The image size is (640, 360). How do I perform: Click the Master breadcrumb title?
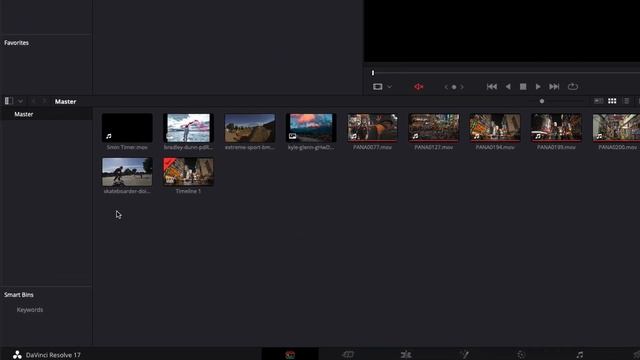click(x=65, y=101)
